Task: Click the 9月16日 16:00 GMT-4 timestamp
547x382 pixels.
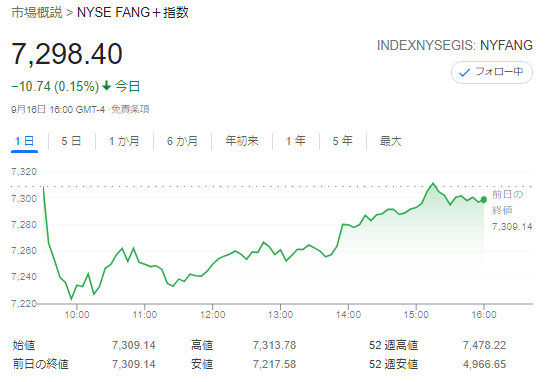Action: 58,110
